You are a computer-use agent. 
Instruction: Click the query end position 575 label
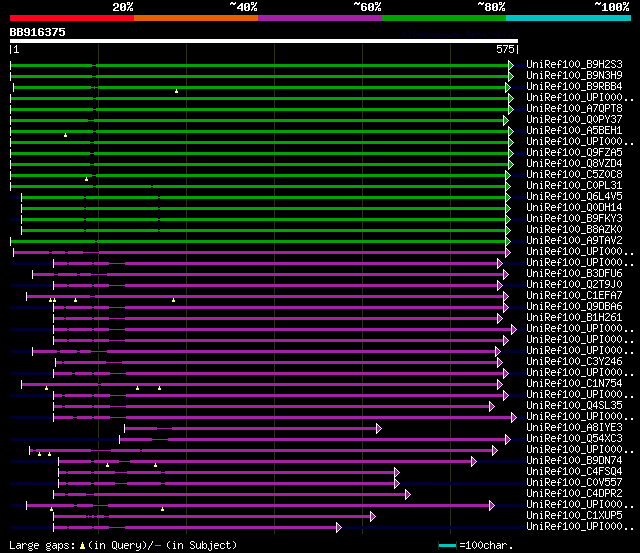[x=505, y=49]
